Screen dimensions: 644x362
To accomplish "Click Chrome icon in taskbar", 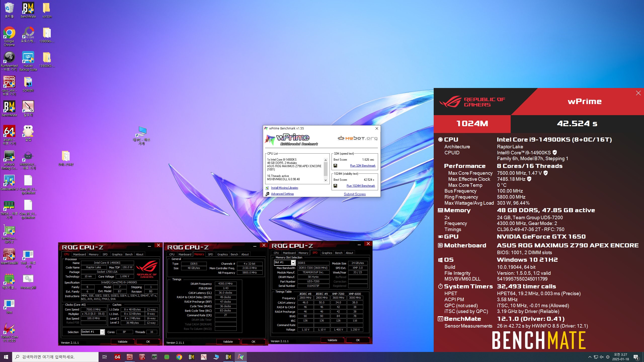I will (179, 357).
